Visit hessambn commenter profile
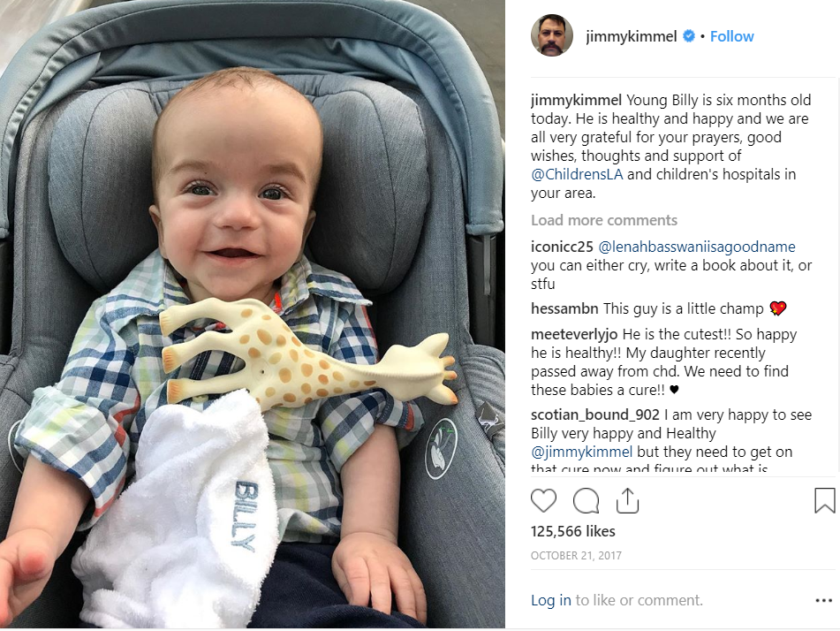The height and width of the screenshot is (631, 840). (x=564, y=308)
